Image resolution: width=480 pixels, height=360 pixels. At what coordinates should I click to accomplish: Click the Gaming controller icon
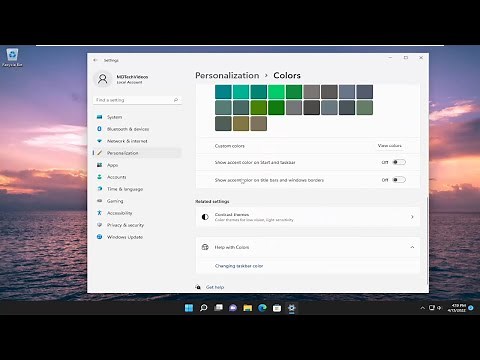click(x=99, y=201)
